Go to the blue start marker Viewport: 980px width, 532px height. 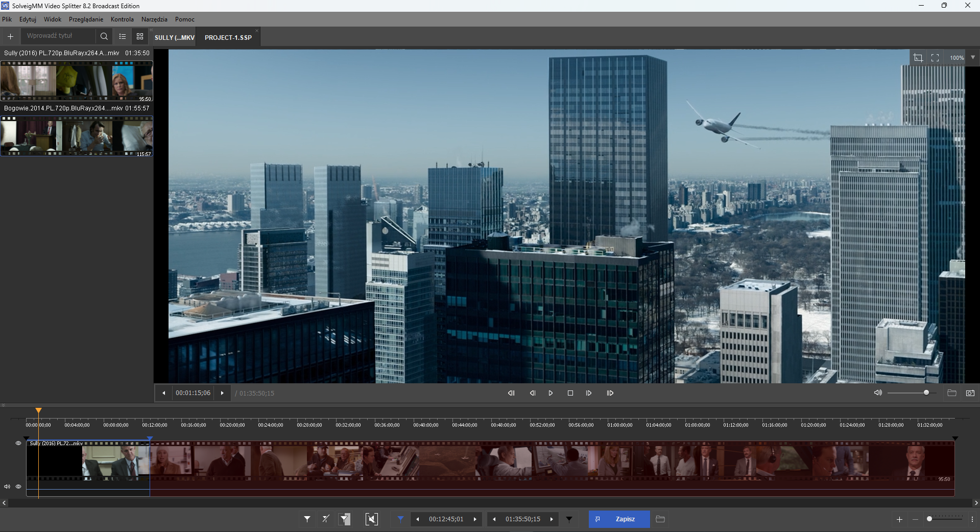pyautogui.click(x=400, y=519)
